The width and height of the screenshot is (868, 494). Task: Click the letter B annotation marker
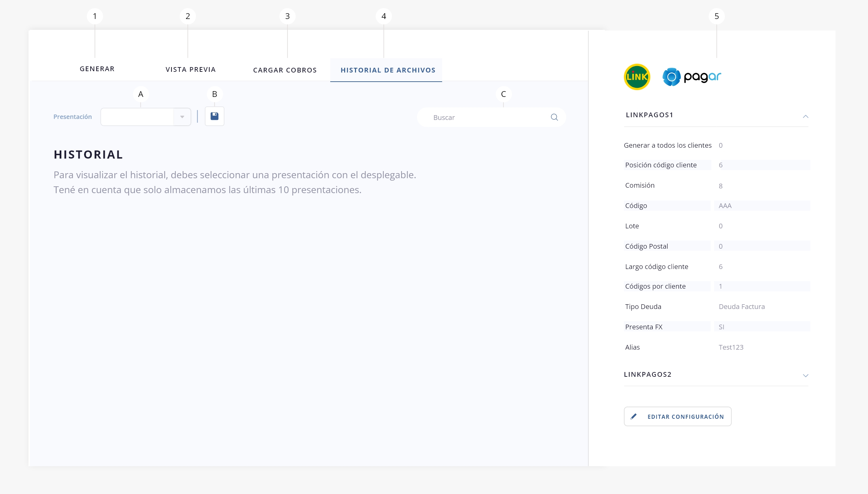click(214, 94)
